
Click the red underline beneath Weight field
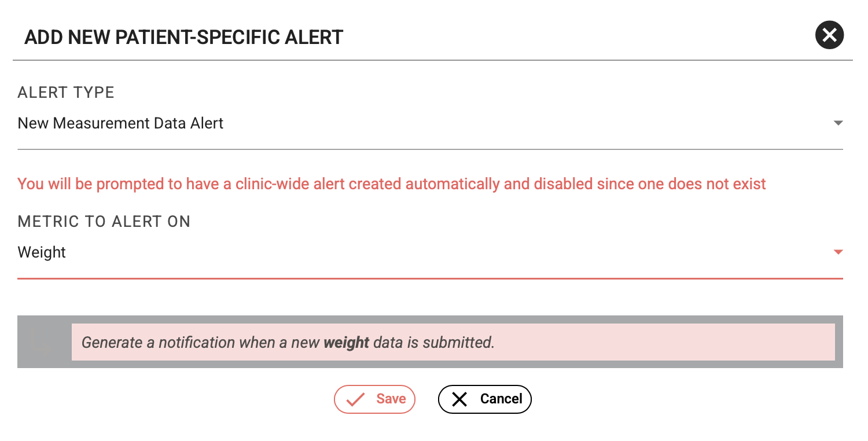[429, 278]
